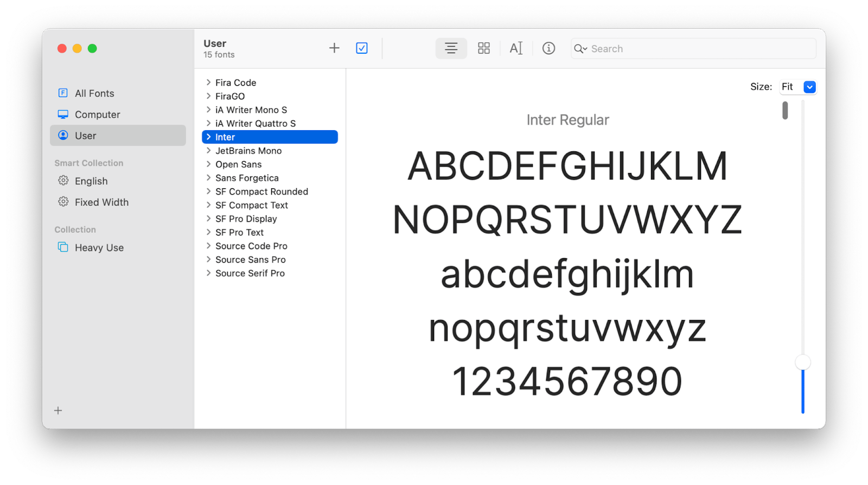Click the English gear icon

63,181
